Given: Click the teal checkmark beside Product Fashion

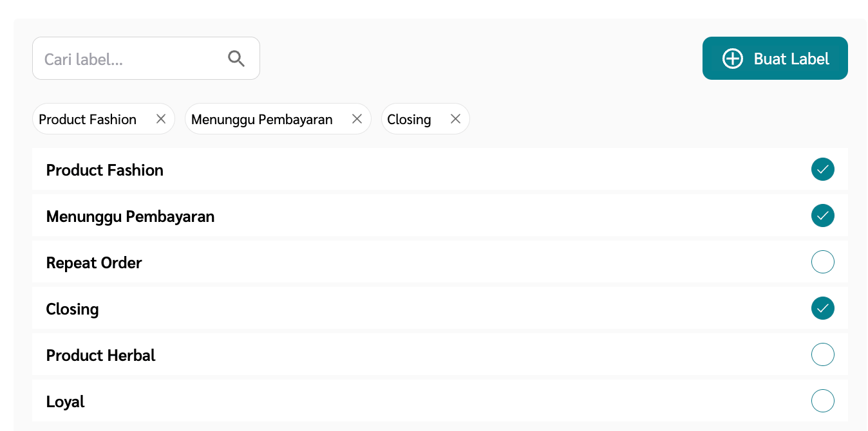Looking at the screenshot, I should pyautogui.click(x=823, y=169).
